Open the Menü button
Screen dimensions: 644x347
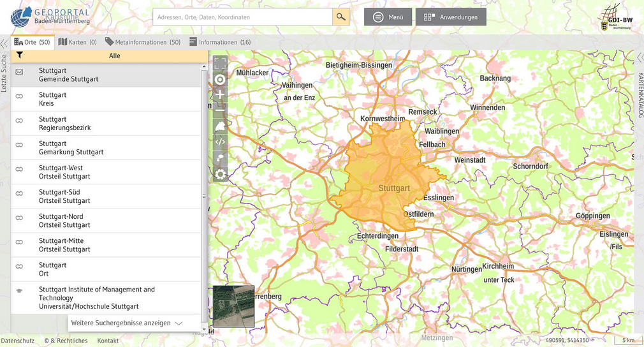388,17
